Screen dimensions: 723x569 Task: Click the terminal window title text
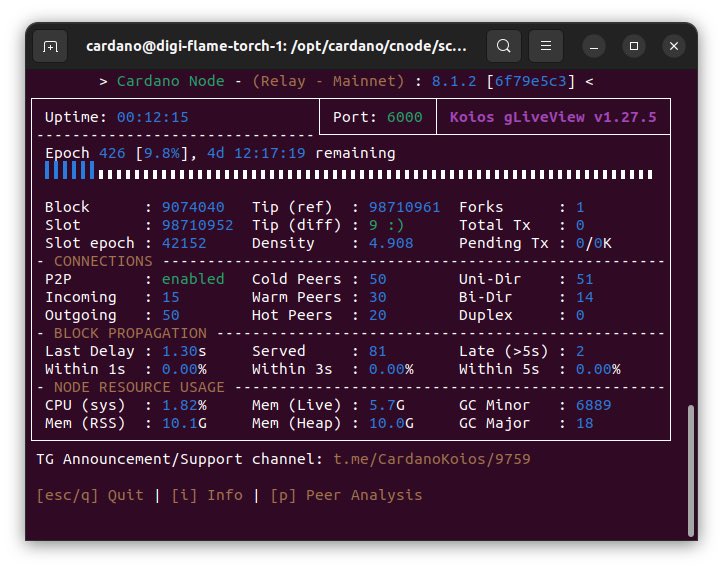(276, 46)
